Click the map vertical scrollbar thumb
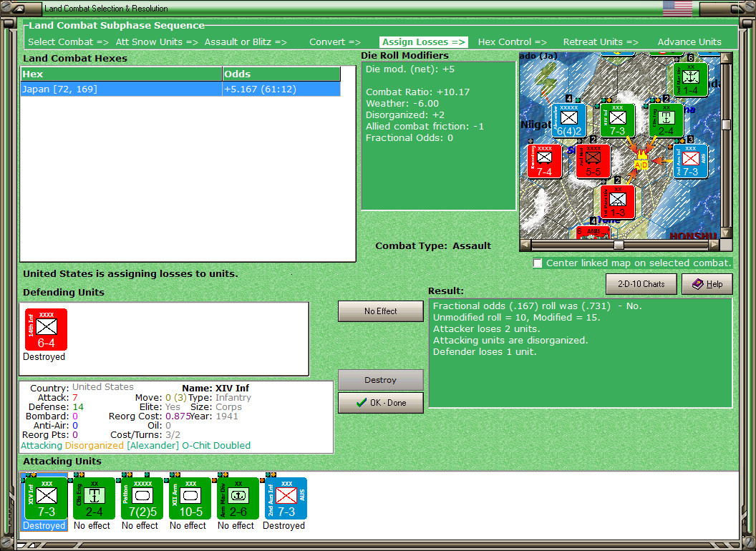 click(726, 125)
